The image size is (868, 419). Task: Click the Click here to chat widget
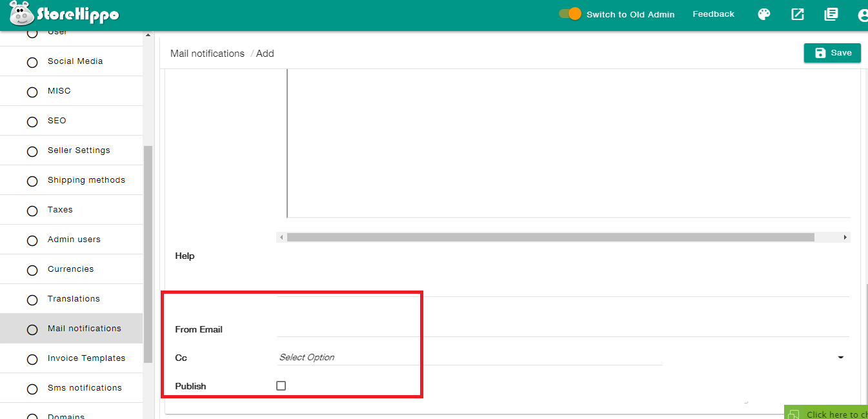[x=827, y=413]
